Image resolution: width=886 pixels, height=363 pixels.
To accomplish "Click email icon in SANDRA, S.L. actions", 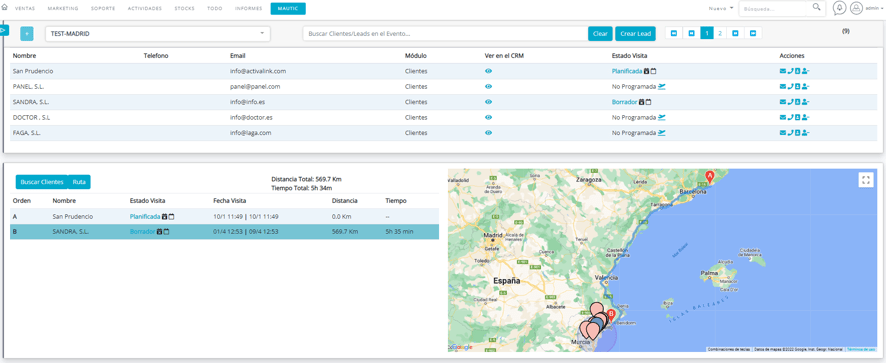I will pos(783,102).
